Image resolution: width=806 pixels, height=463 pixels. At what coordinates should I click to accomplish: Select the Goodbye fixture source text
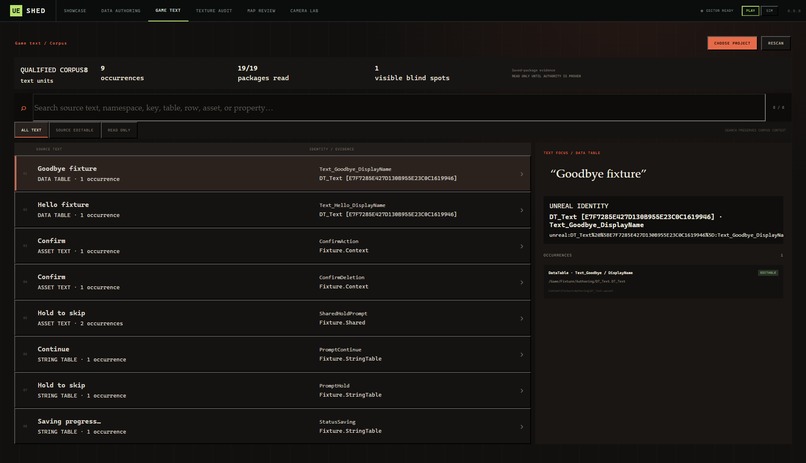pyautogui.click(x=67, y=169)
